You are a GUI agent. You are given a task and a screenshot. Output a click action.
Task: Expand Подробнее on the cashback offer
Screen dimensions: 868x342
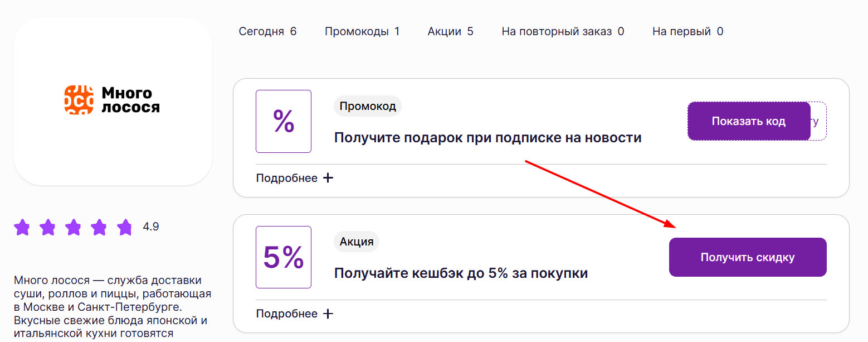click(287, 314)
